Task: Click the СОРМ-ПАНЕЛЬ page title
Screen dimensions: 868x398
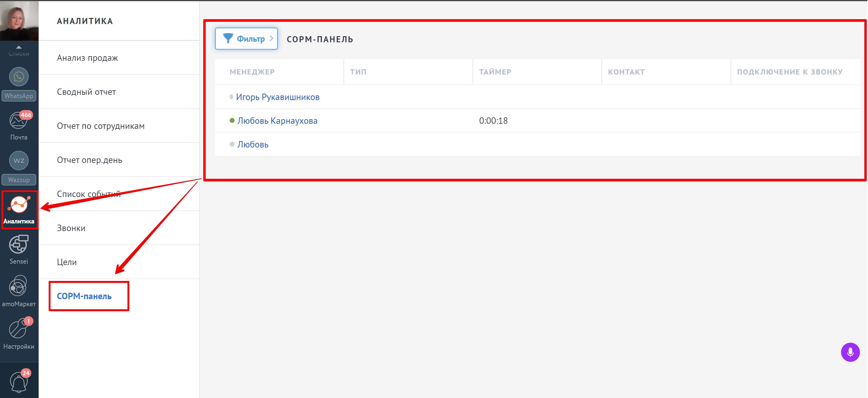Action: 320,40
